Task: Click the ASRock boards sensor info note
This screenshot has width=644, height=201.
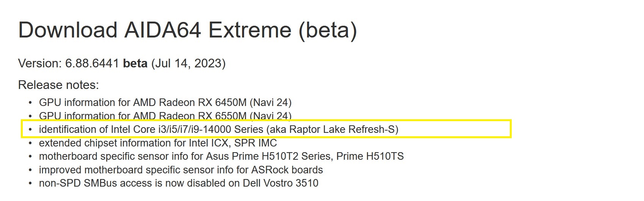Action: tap(181, 170)
